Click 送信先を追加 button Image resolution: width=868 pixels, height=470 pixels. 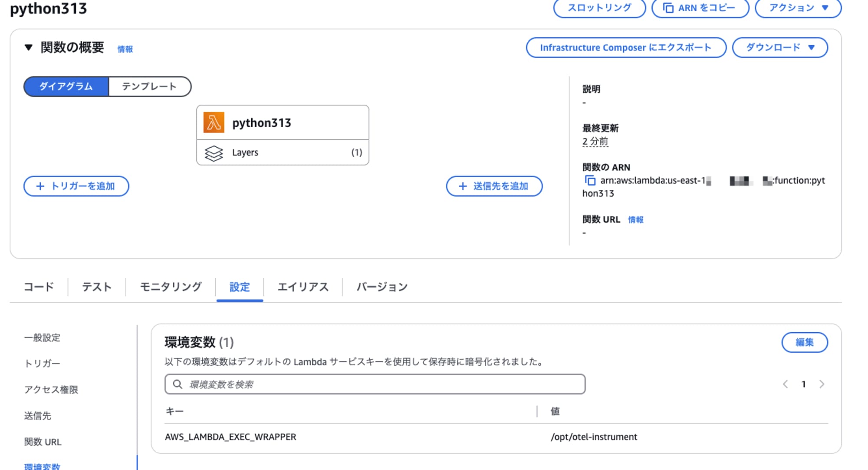pyautogui.click(x=494, y=186)
